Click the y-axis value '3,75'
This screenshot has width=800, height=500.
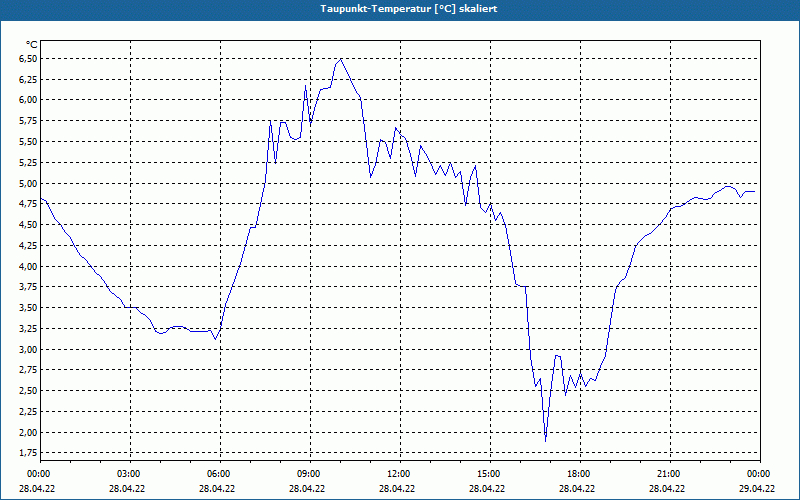[28, 287]
